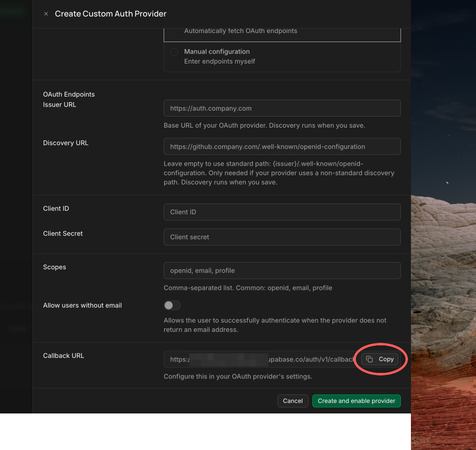Click Create and enable provider button
Viewport: 476px width, 450px height.
pyautogui.click(x=356, y=401)
